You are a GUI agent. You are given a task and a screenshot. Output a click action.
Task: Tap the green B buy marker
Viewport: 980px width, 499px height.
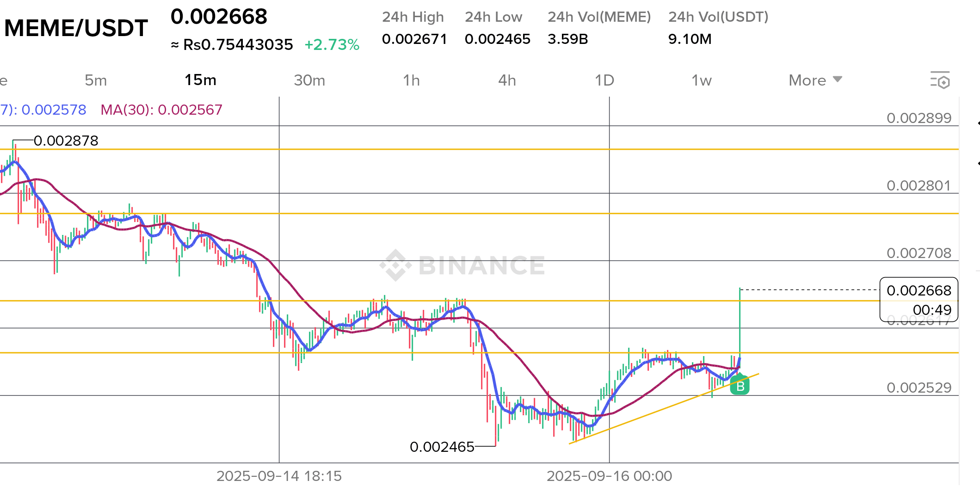coord(740,386)
